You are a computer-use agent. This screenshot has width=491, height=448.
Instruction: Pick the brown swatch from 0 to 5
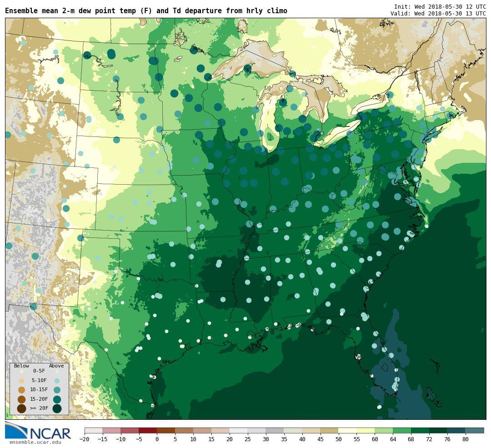point(166,430)
